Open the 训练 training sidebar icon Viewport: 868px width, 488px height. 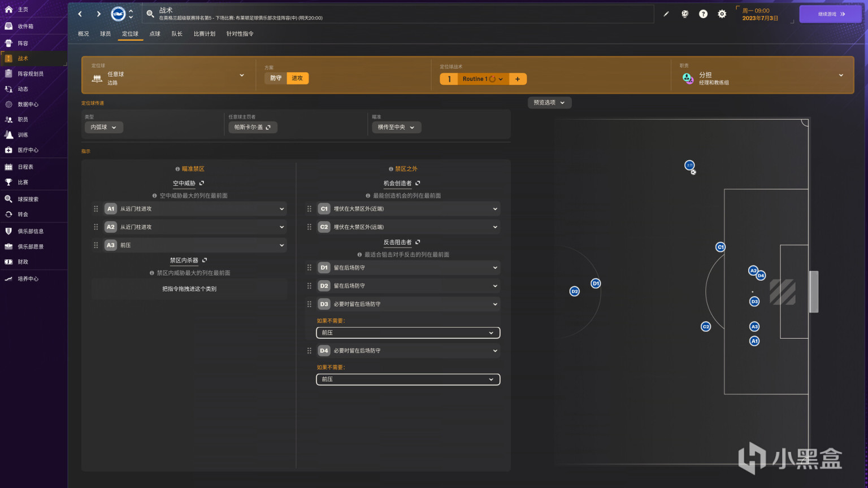pyautogui.click(x=8, y=134)
